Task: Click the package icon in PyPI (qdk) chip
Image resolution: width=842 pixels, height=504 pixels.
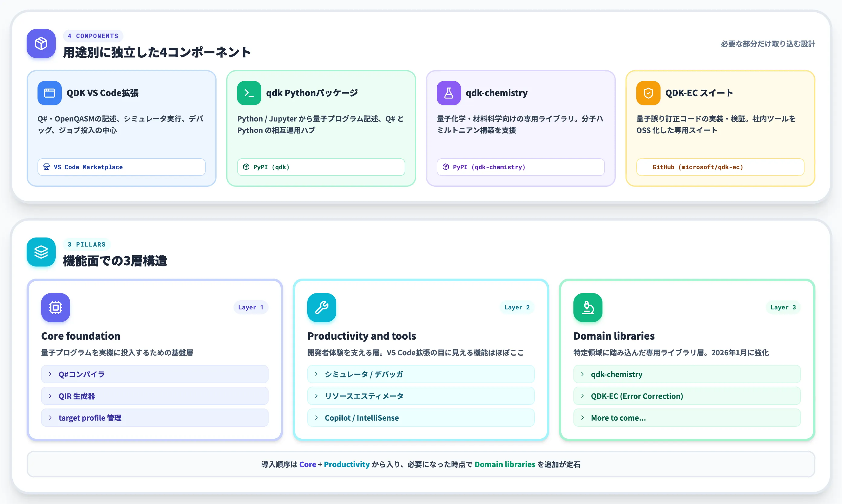Action: [x=246, y=167]
